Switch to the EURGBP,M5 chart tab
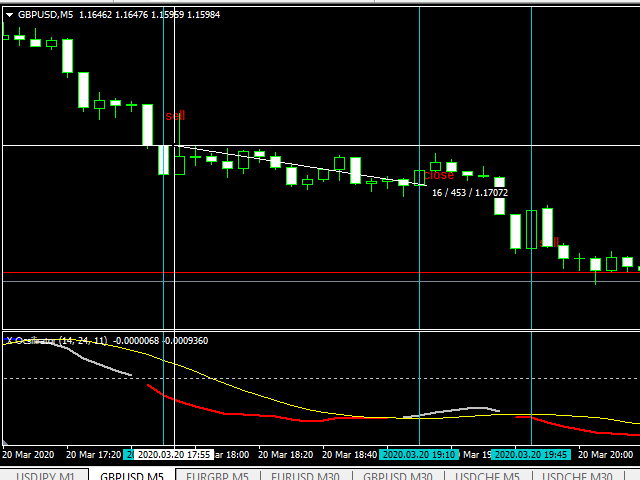Screen dimensions: 640x480 pyautogui.click(x=217, y=476)
